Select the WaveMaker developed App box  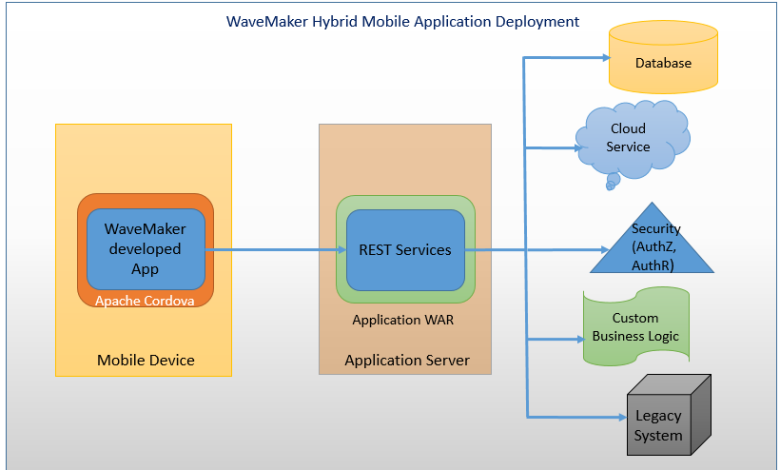click(146, 249)
